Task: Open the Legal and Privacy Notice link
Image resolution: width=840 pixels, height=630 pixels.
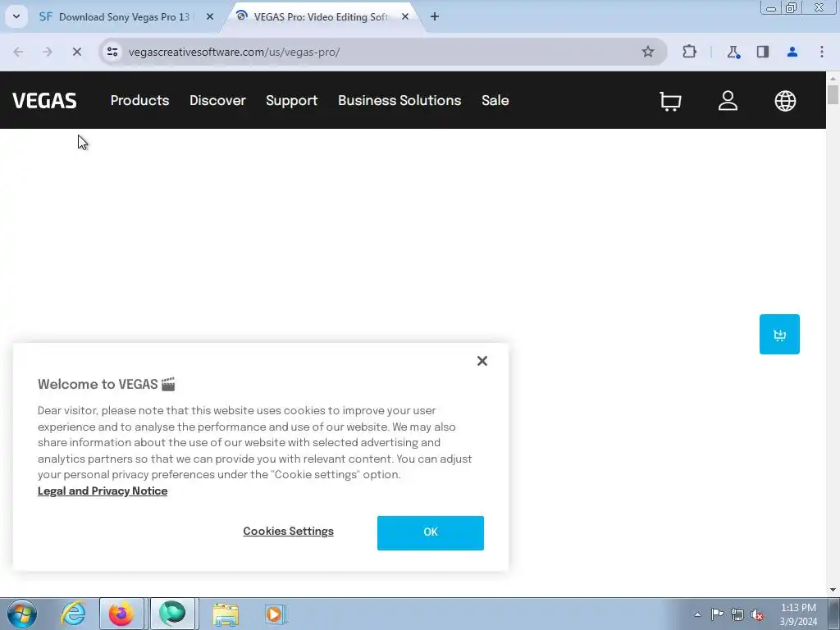Action: (x=103, y=491)
